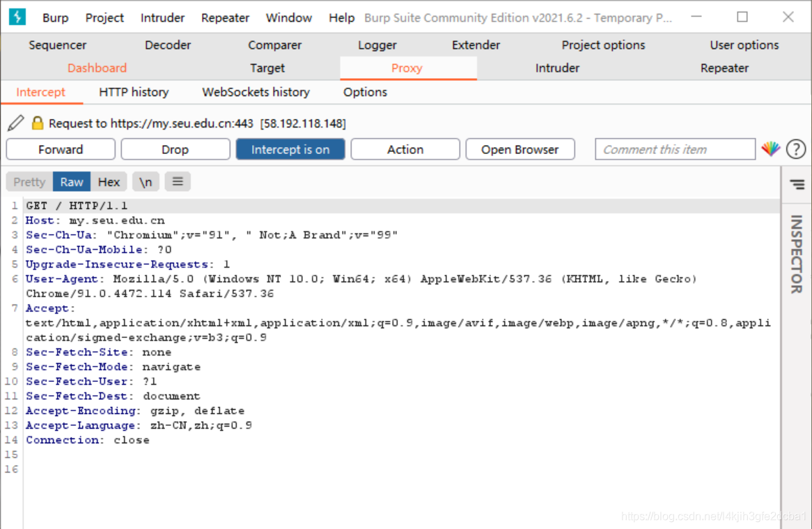Switch request view to Hex
The height and width of the screenshot is (529, 812).
(109, 182)
